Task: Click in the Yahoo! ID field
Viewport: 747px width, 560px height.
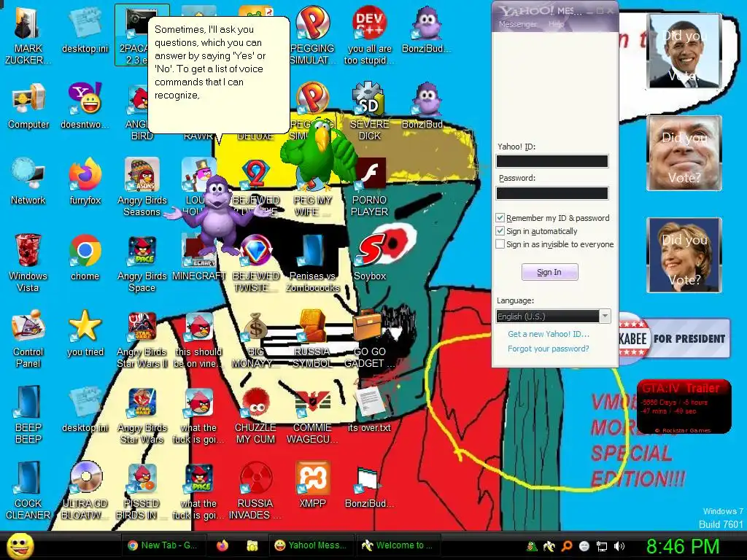Action: [x=552, y=161]
